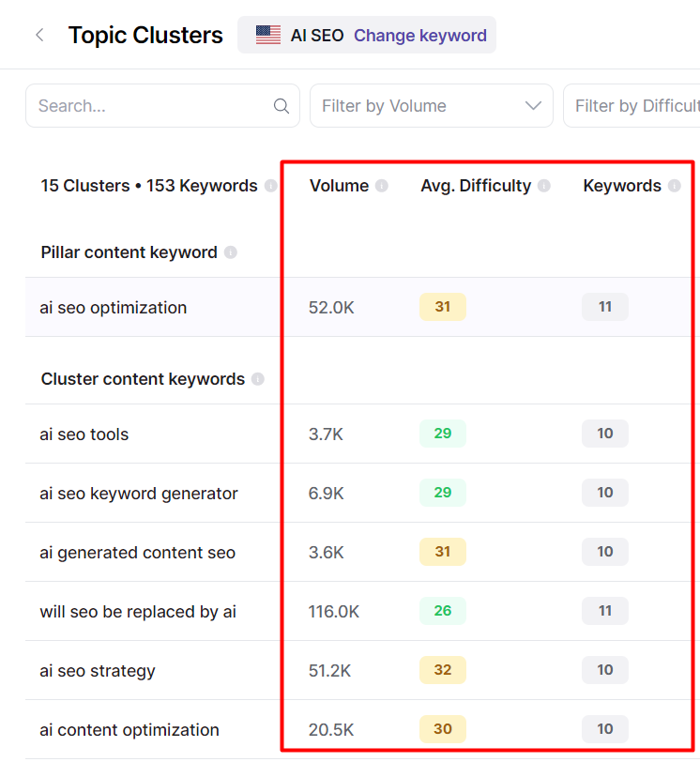The width and height of the screenshot is (700, 762).
Task: Click info icon beside 15 Clusters count
Action: click(x=271, y=186)
